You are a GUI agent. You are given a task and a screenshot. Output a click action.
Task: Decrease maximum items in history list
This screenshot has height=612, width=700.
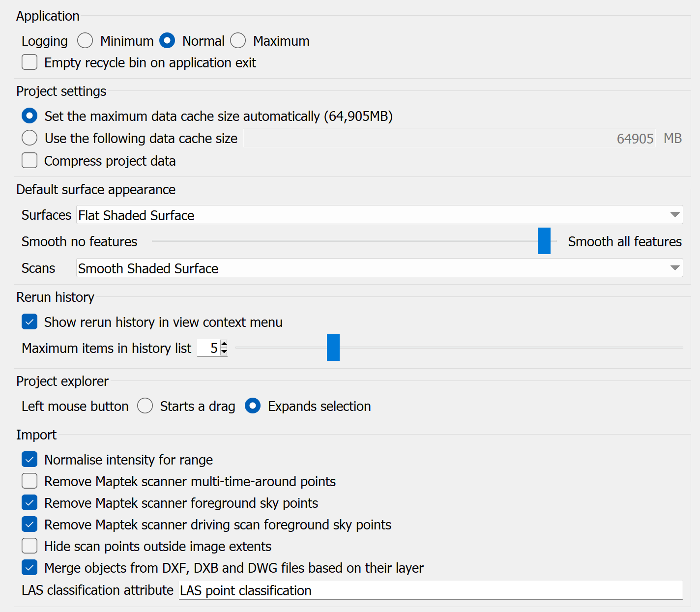click(x=224, y=351)
